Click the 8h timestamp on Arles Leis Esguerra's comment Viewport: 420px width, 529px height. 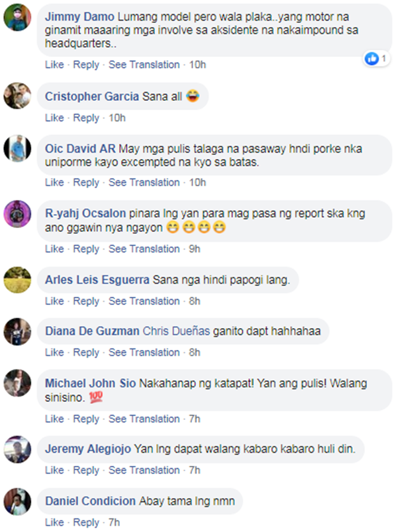click(x=194, y=301)
